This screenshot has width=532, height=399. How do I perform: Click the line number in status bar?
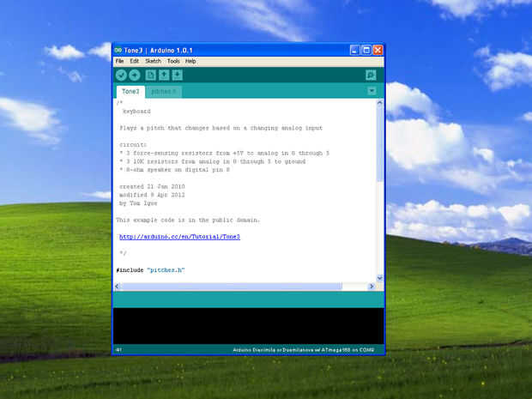pos(118,350)
